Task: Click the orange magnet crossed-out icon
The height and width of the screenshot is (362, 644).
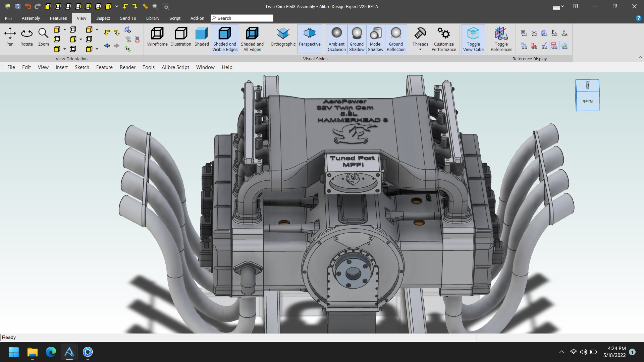Action: (x=137, y=39)
